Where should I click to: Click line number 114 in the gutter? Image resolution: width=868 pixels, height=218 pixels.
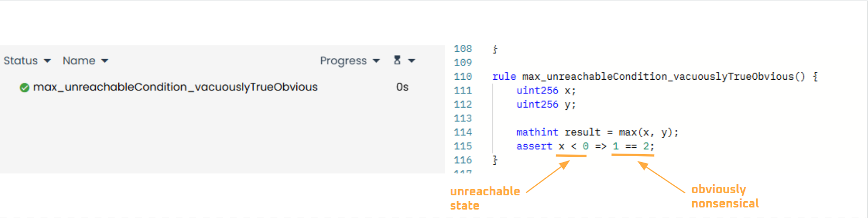pyautogui.click(x=463, y=132)
